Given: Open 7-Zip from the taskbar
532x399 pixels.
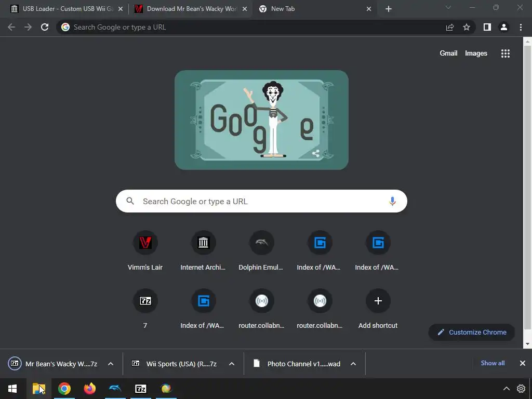Looking at the screenshot, I should tap(141, 389).
